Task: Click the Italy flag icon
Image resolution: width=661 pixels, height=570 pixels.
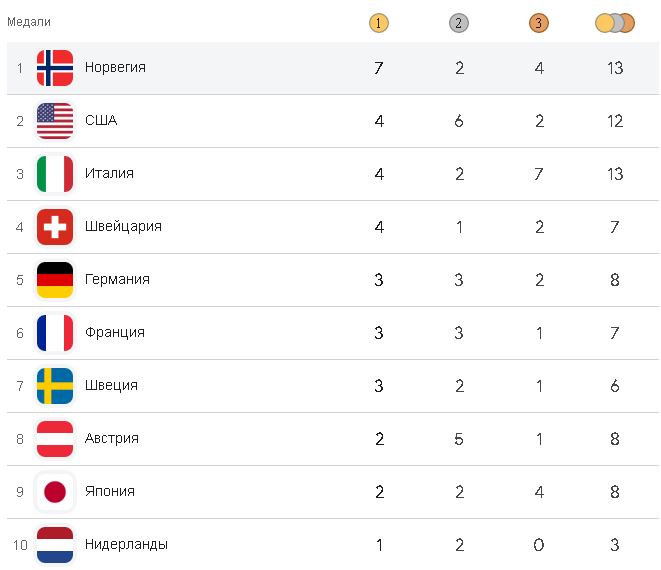Action: pyautogui.click(x=55, y=174)
